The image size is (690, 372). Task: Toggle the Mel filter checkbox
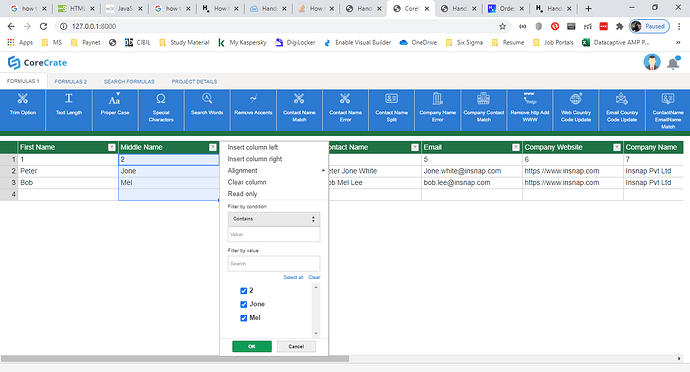(x=243, y=318)
